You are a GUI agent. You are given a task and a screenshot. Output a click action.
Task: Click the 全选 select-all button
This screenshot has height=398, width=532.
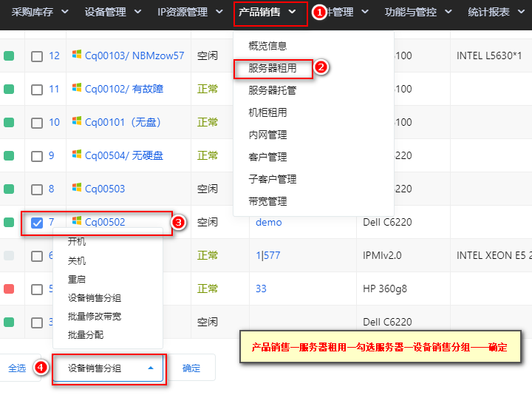(17, 368)
